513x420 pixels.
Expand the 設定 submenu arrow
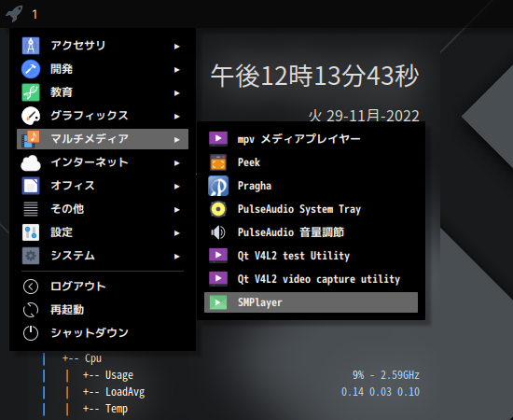[x=177, y=233]
